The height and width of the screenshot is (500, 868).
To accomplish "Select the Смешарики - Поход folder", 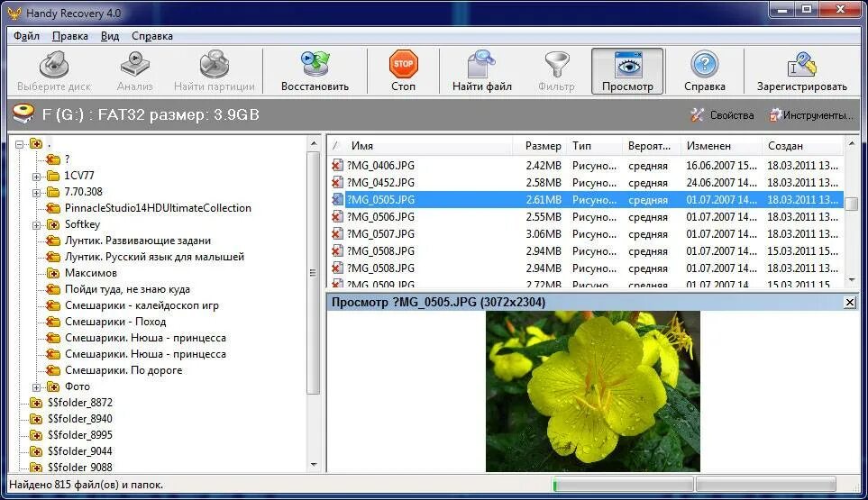I will point(115,322).
